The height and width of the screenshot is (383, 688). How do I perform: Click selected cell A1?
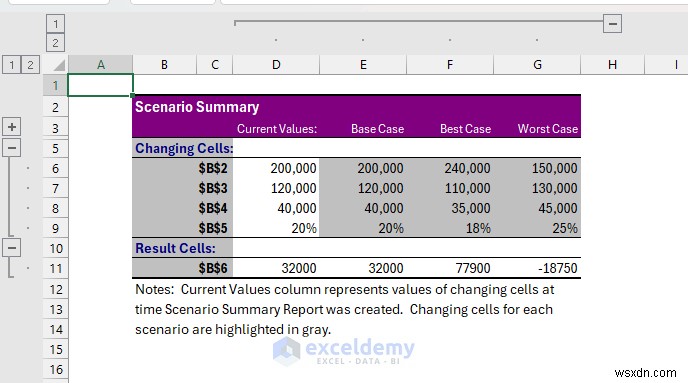point(100,85)
